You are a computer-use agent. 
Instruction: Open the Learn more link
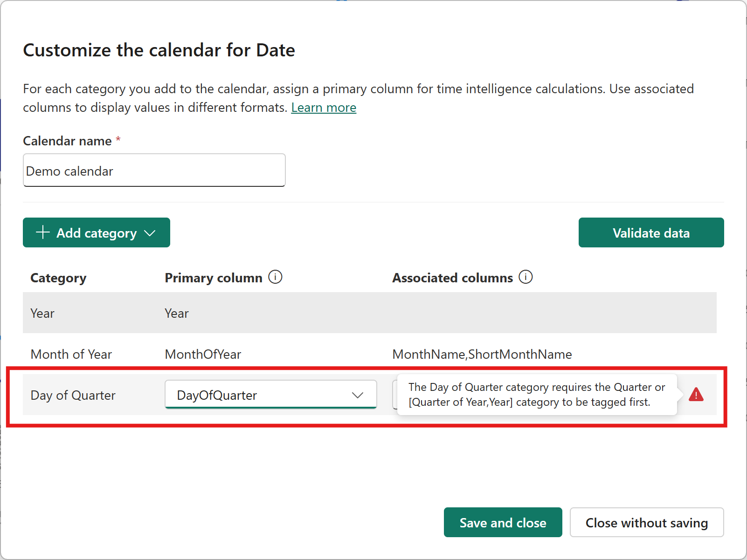[x=324, y=108]
